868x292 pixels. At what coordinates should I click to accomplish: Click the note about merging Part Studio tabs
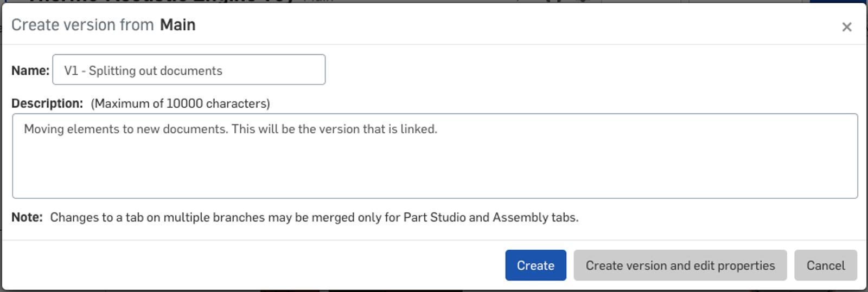tap(314, 217)
